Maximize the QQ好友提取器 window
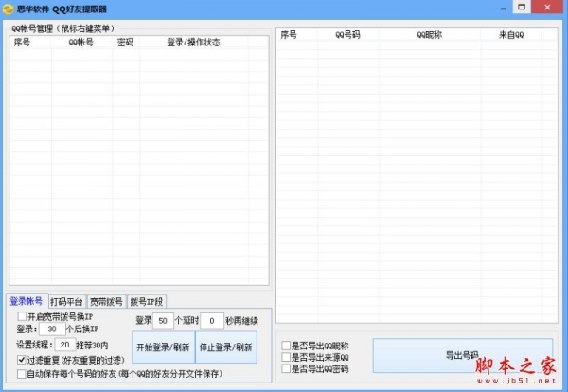 pyautogui.click(x=522, y=7)
